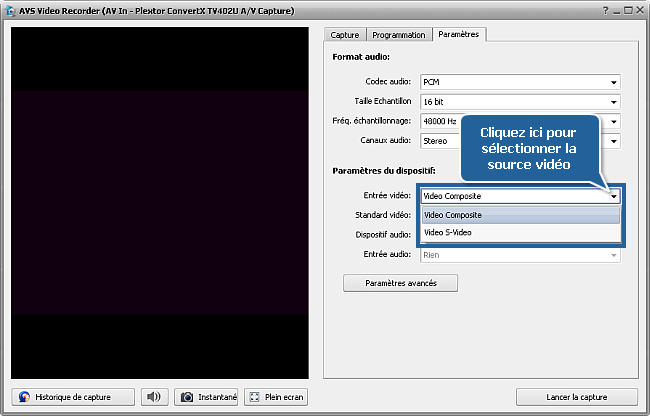Screen dimensions: 650x416
Task: Switch to the Capture tab
Action: point(344,35)
